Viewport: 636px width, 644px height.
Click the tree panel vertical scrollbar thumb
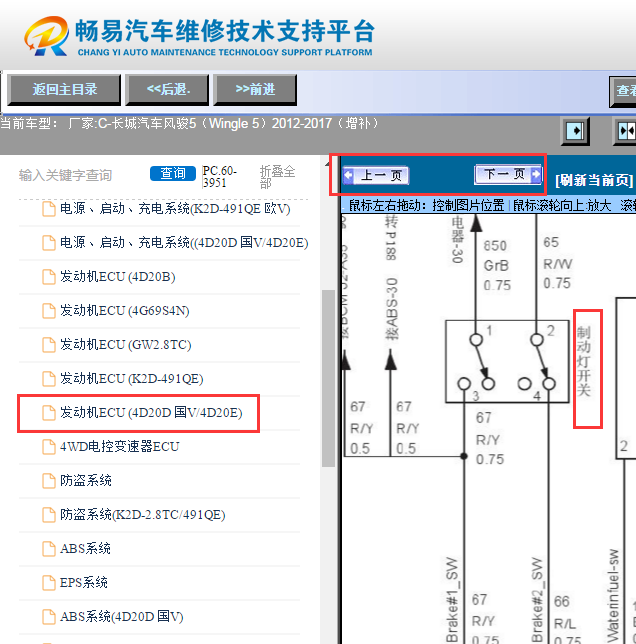pyautogui.click(x=328, y=378)
